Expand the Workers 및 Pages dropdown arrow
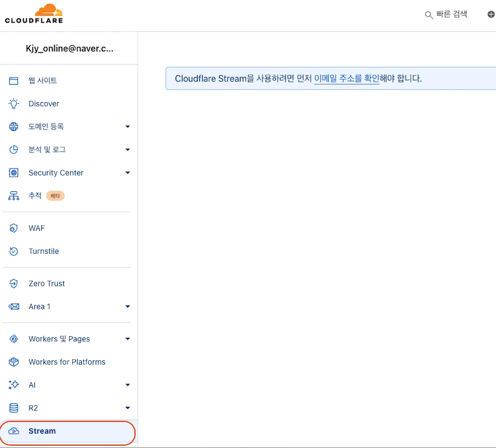Viewport: 496px width, 448px height. pos(127,339)
